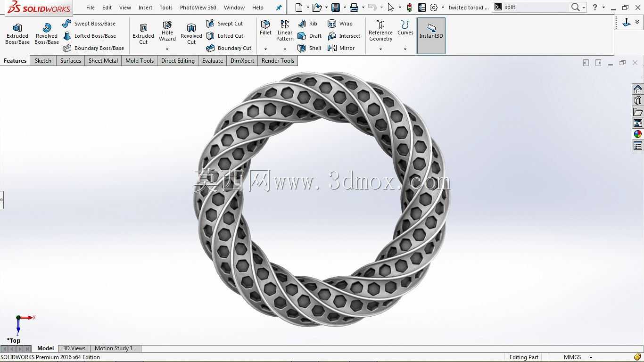The image size is (644, 362).
Task: Open the Curves tool
Action: click(405, 28)
